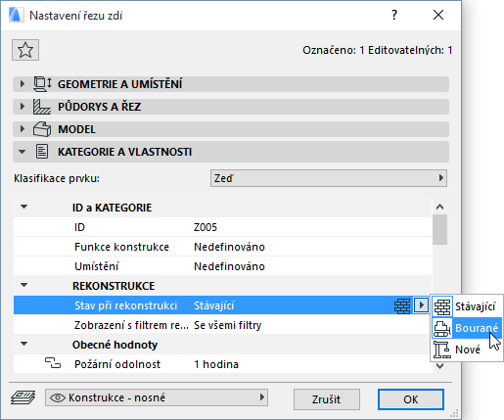This screenshot has height=420, width=504.
Task: Click the Zrušit button
Action: point(327,399)
